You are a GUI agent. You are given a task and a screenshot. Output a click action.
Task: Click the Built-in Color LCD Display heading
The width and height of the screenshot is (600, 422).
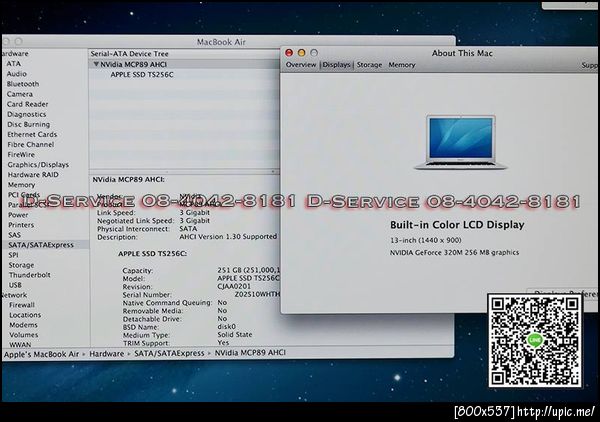[457, 225]
